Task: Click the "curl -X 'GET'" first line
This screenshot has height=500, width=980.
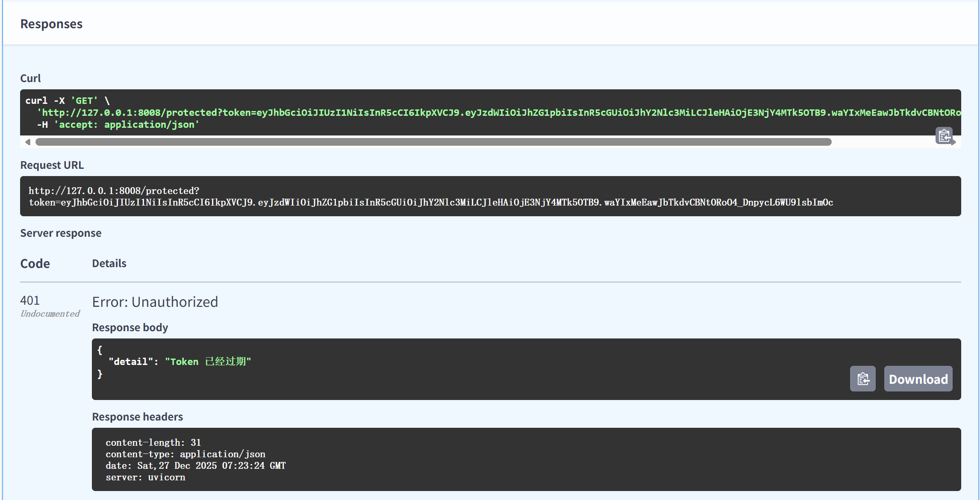Action: tap(68, 101)
